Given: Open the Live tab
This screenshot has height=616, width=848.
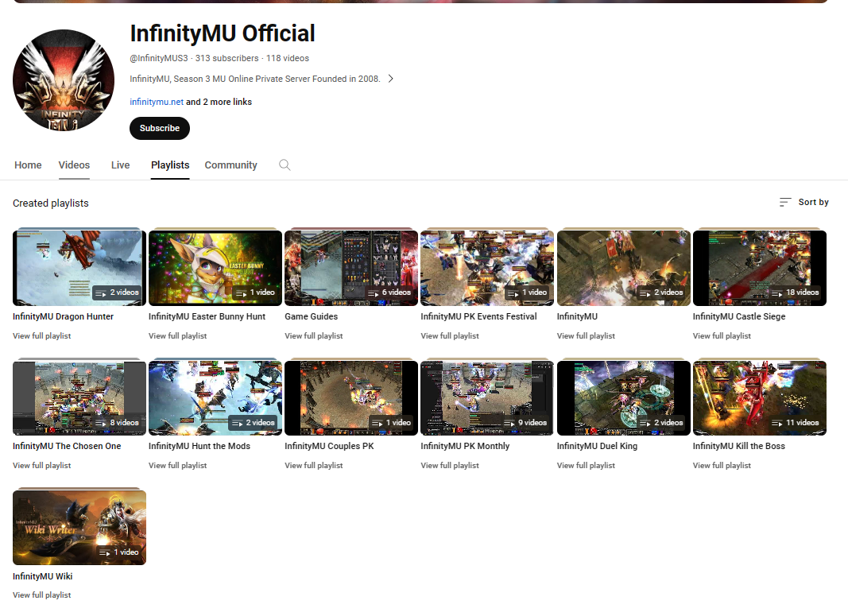Looking at the screenshot, I should [x=120, y=165].
